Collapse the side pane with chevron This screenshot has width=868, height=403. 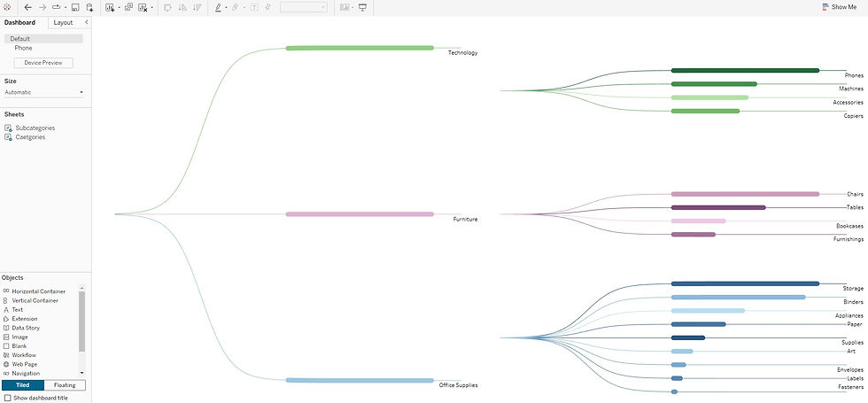tap(87, 22)
